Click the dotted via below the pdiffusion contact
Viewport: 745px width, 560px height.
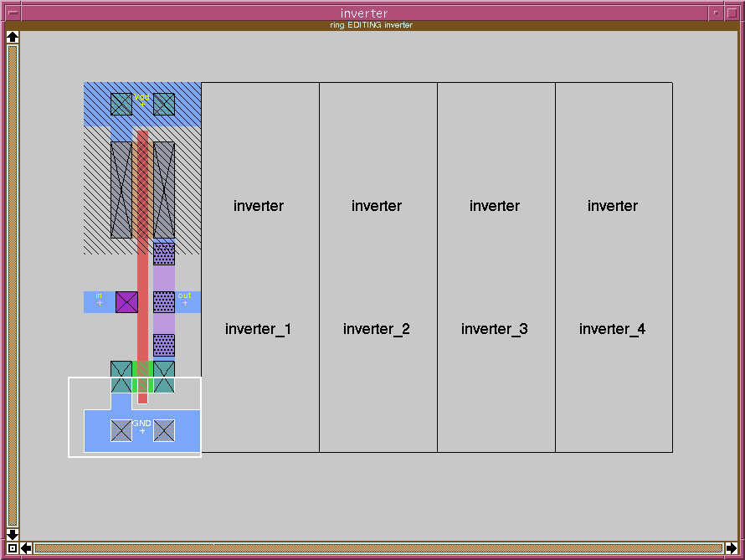(164, 254)
